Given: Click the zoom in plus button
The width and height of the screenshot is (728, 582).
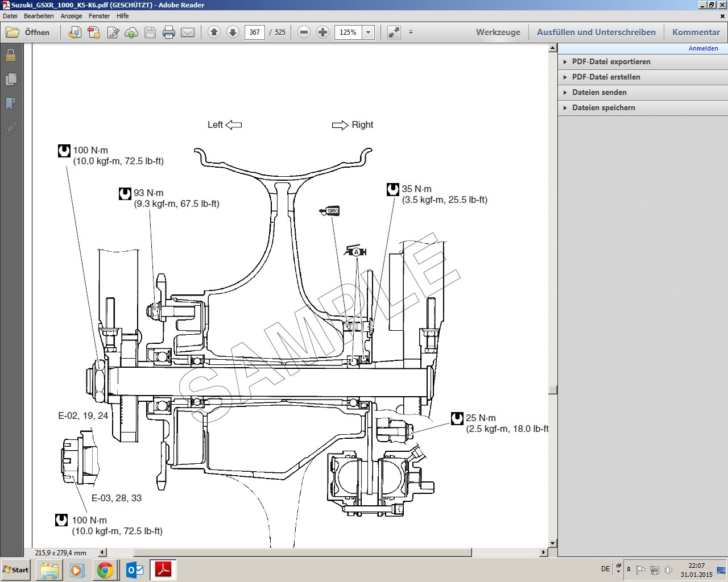Looking at the screenshot, I should point(322,32).
